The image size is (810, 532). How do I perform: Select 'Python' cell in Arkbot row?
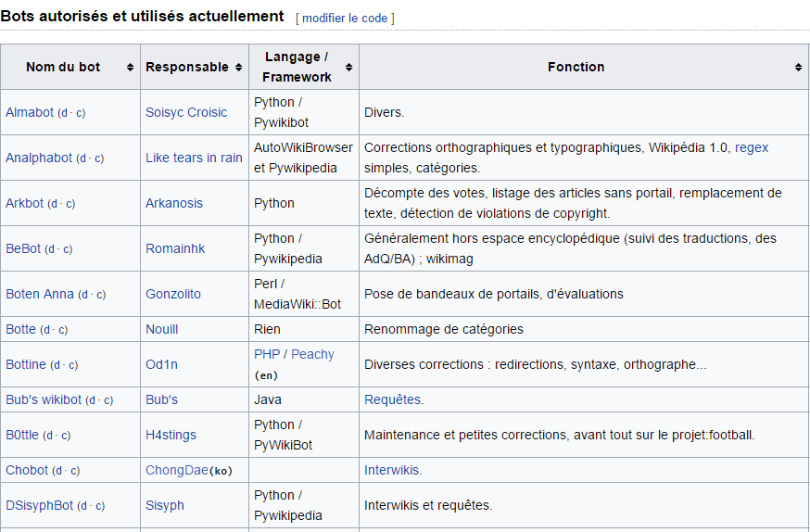click(x=304, y=204)
